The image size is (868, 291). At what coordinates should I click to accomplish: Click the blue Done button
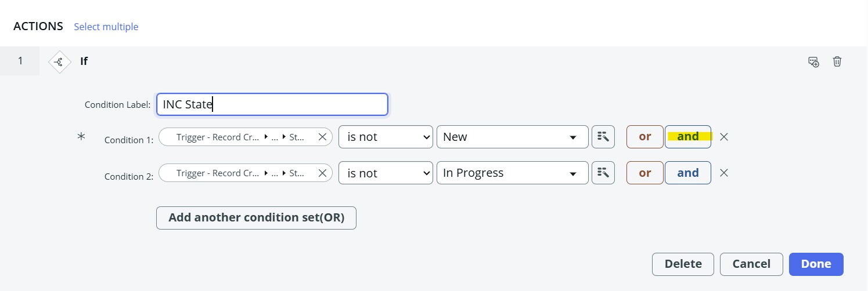[816, 264]
